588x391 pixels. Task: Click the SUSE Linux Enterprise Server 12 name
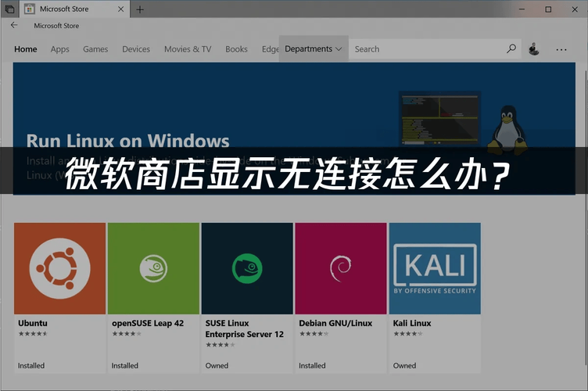[244, 328]
